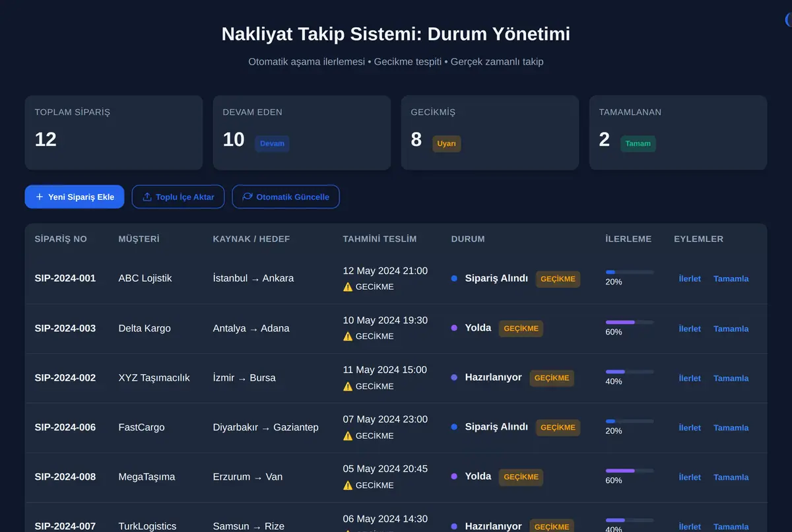Click status dot for SIP-2024-002 Hazırlanıyor
This screenshot has width=792, height=532.
coord(454,378)
